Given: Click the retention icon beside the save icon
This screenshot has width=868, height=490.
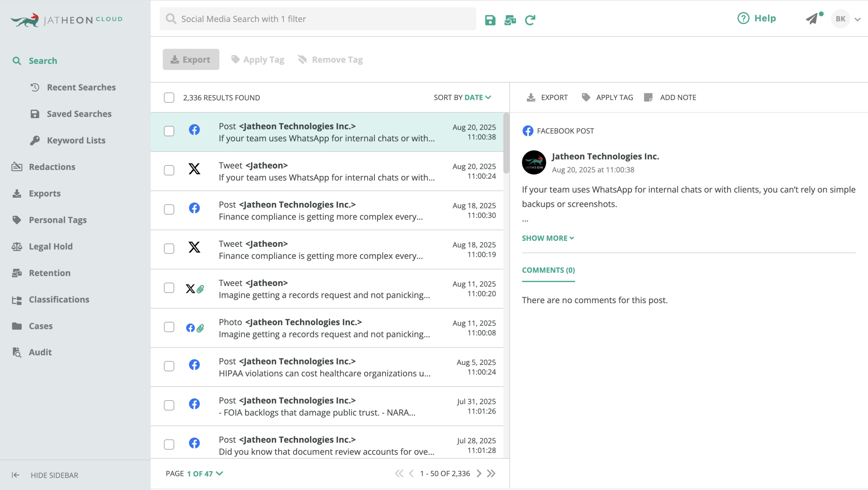Looking at the screenshot, I should pos(510,20).
